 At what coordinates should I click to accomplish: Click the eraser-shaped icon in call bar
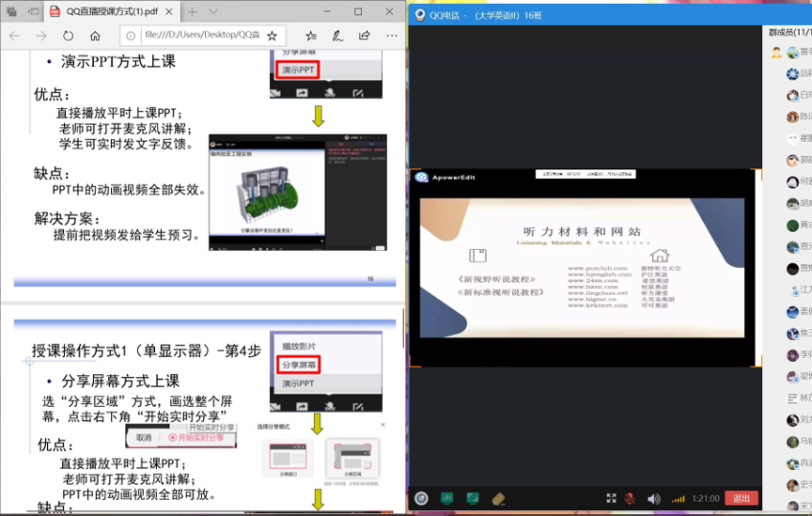tap(499, 498)
